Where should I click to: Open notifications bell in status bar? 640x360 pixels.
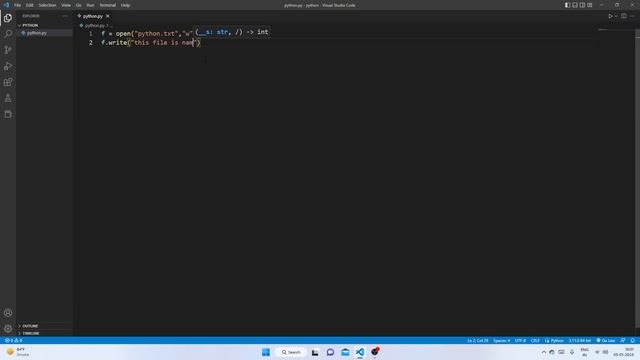point(633,340)
